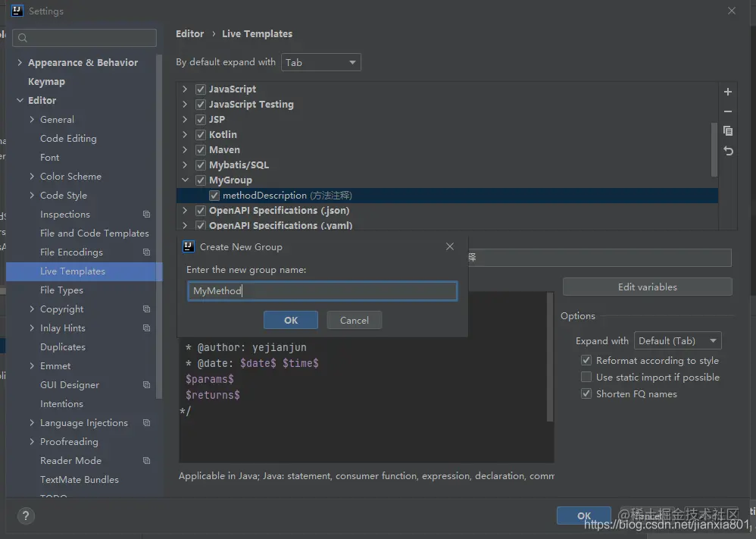This screenshot has width=756, height=539.
Task: Uncheck Shorten FQ names
Action: tap(586, 393)
